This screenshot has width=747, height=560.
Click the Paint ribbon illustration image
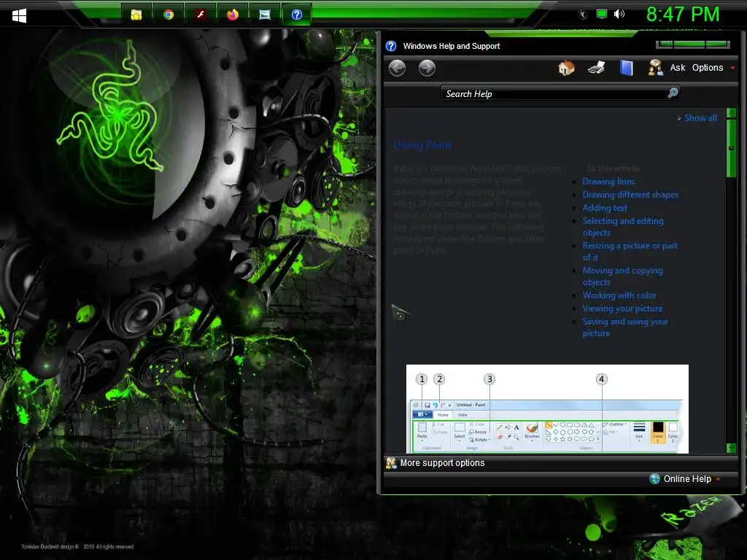pos(547,409)
